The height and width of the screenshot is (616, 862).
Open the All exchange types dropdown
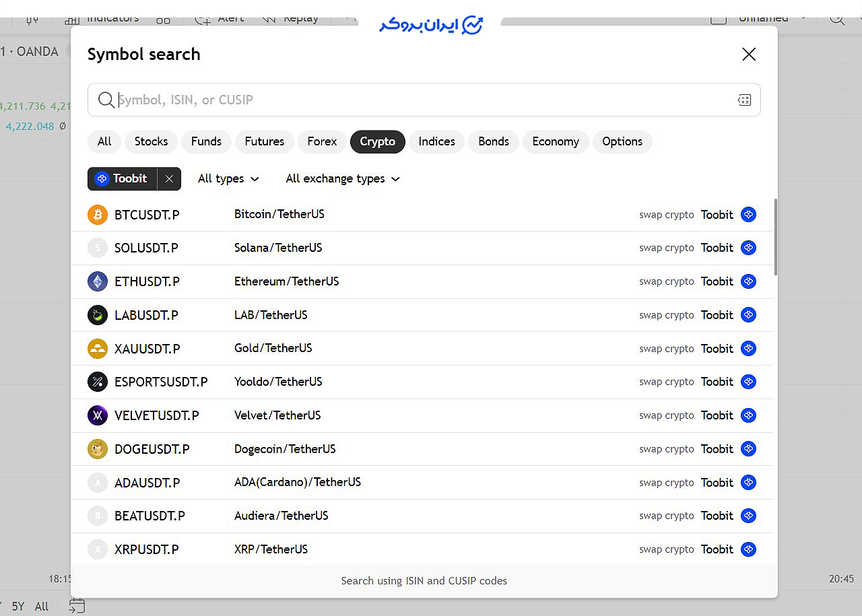click(x=343, y=178)
